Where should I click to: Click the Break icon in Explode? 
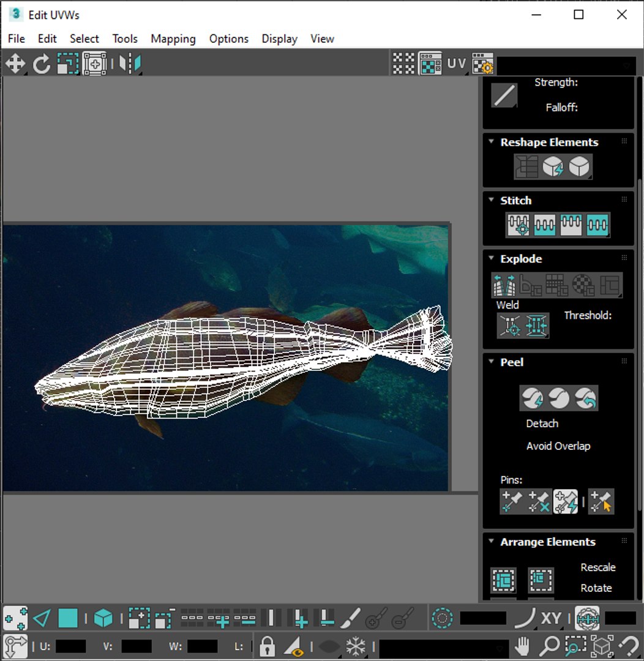tap(504, 285)
